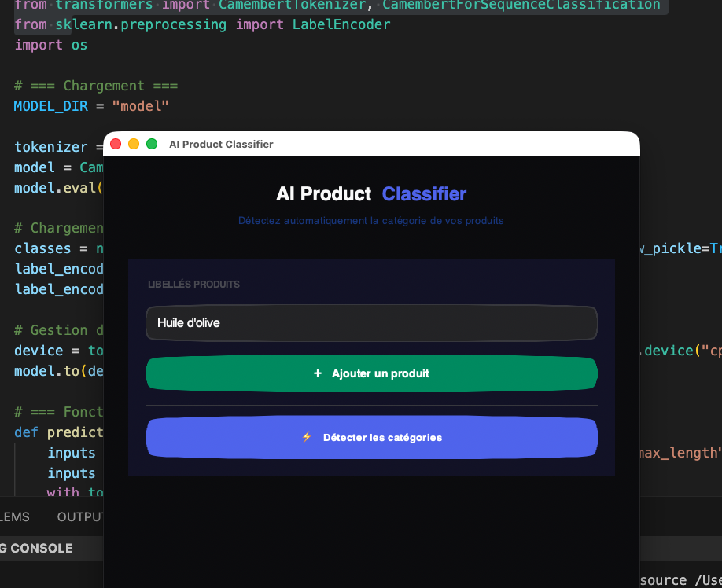Click the lightning bolt icon before Détecter les catégories
The image size is (722, 588).
tap(306, 437)
